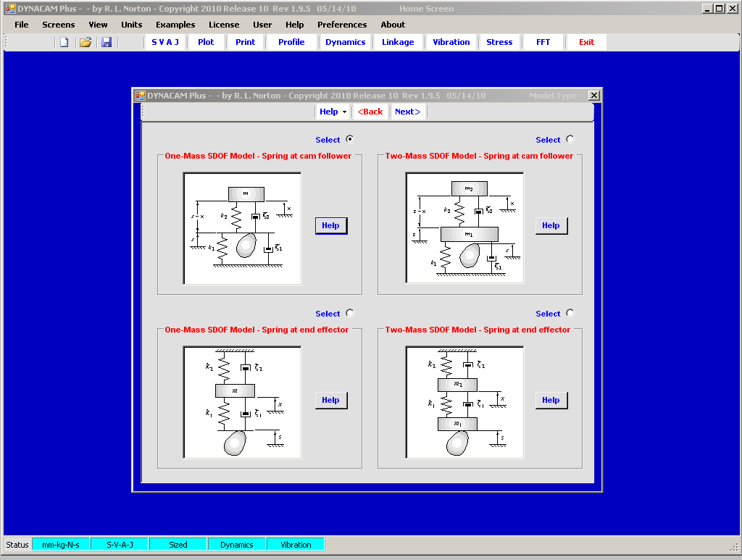The height and width of the screenshot is (560, 742).
Task: Click the Open folder icon in toolbar
Action: tap(86, 42)
